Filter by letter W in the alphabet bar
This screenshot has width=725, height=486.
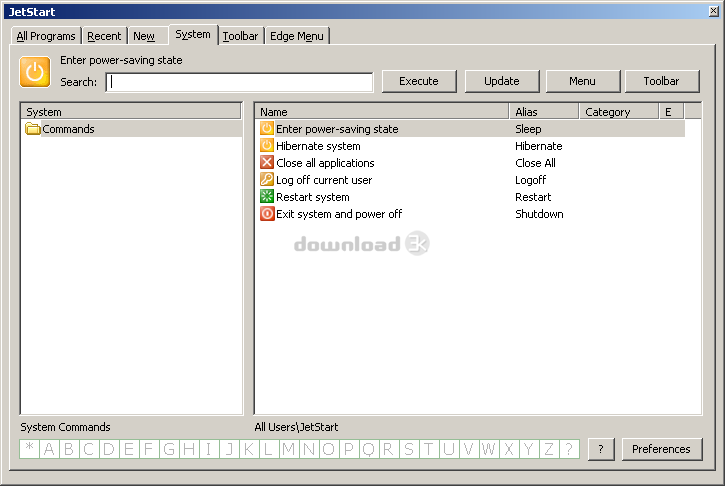(x=489, y=449)
